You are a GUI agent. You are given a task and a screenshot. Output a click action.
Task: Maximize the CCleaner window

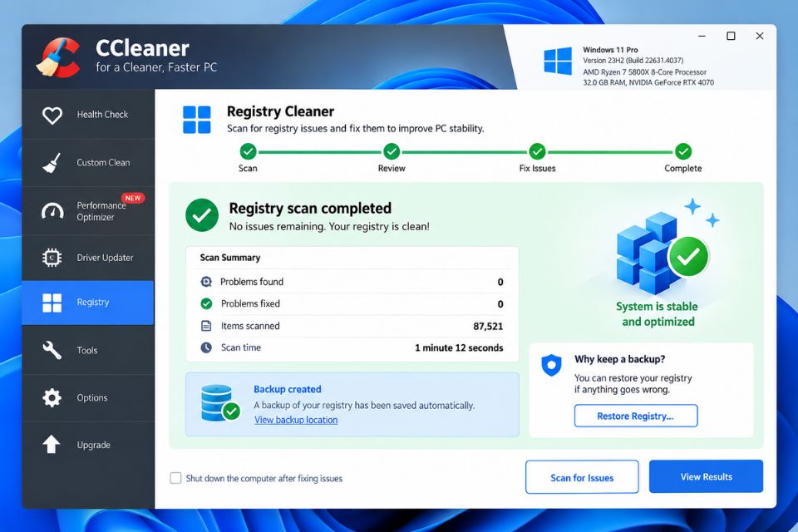(731, 36)
